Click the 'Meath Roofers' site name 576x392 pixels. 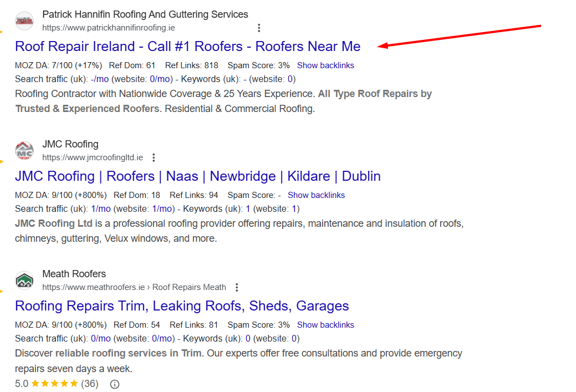point(74,274)
